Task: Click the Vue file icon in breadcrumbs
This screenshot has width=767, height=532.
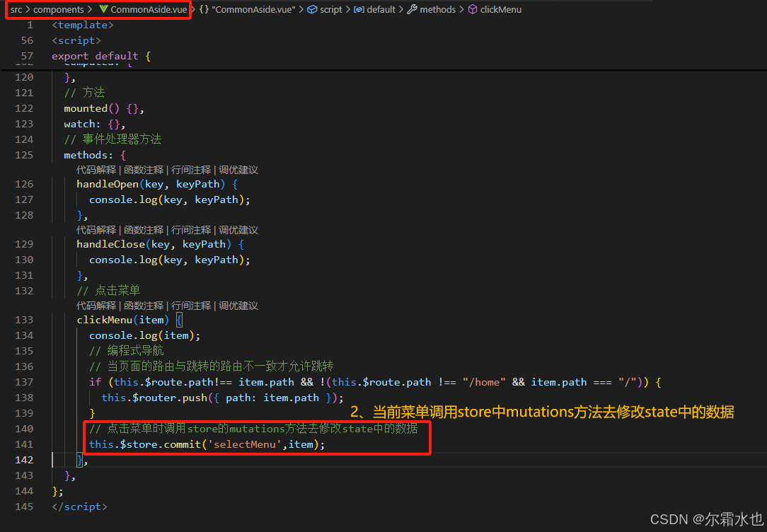Action: point(103,9)
